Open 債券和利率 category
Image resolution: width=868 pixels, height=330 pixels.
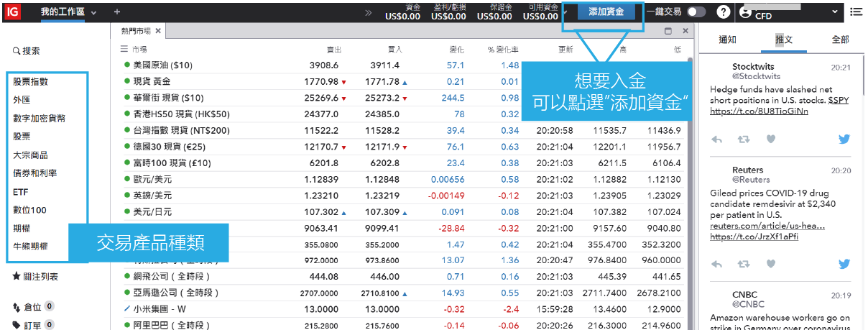click(x=34, y=173)
